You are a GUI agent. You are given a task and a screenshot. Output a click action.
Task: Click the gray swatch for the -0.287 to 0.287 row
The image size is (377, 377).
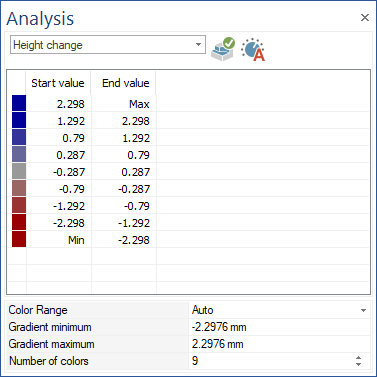pyautogui.click(x=19, y=171)
